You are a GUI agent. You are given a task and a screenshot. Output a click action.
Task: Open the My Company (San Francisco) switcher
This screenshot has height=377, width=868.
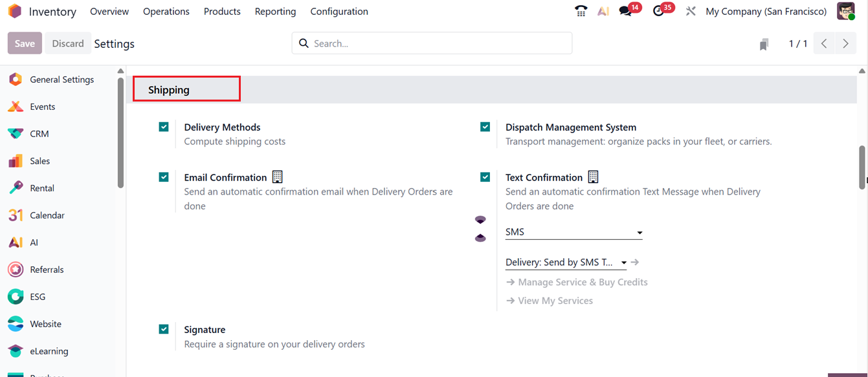pyautogui.click(x=766, y=12)
